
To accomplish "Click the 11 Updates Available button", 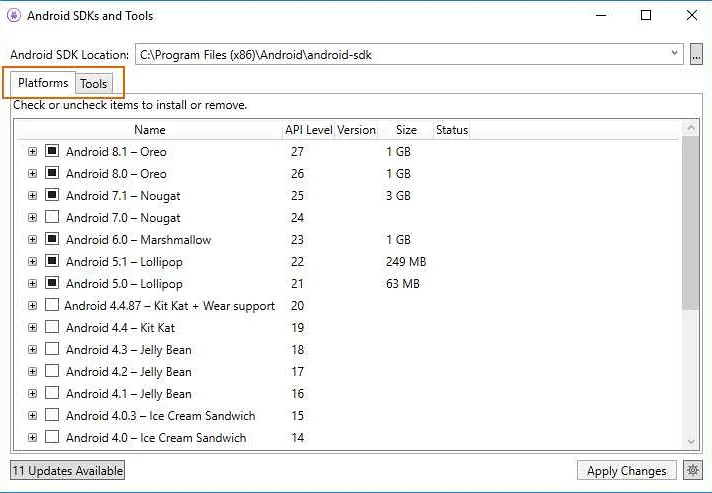I will [68, 471].
